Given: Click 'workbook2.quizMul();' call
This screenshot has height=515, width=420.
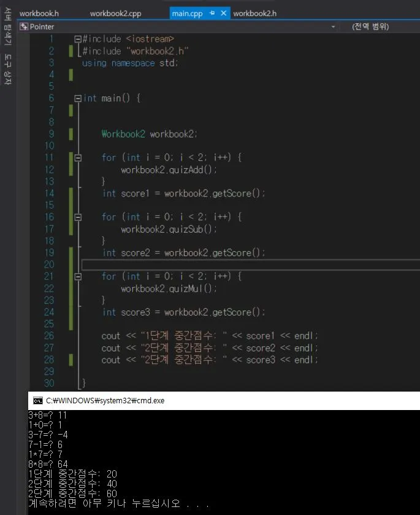Looking at the screenshot, I should pos(169,288).
